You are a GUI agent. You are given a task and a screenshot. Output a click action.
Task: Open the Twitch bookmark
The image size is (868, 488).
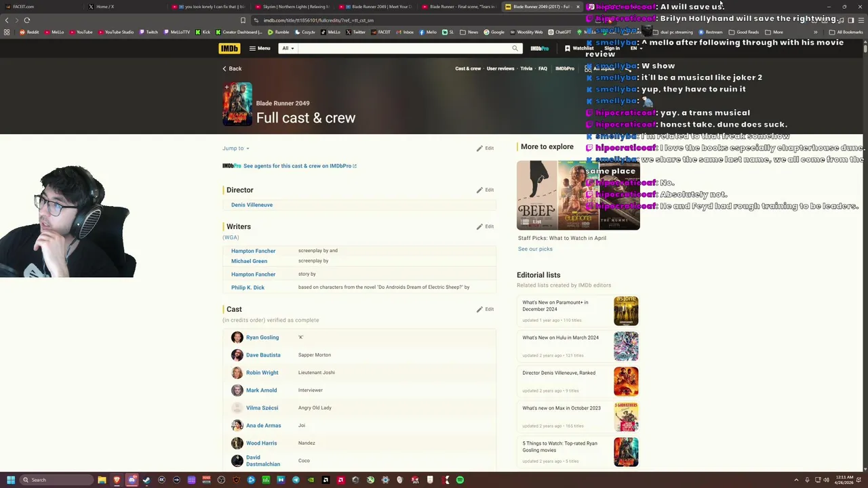click(148, 32)
